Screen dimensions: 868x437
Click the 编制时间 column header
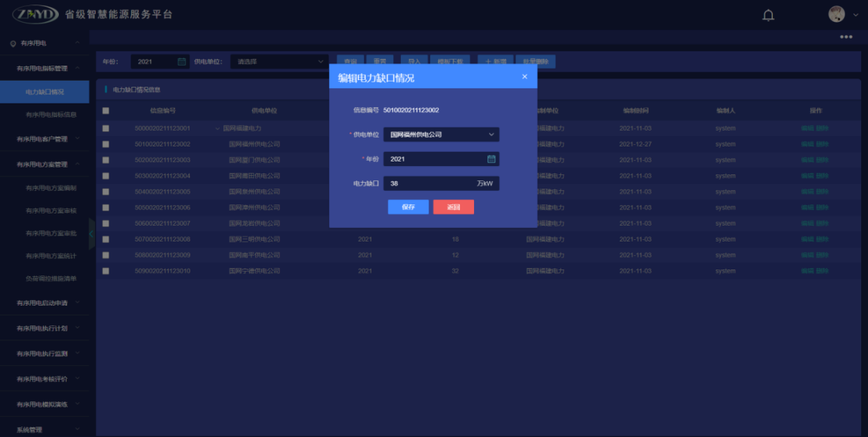pyautogui.click(x=636, y=111)
